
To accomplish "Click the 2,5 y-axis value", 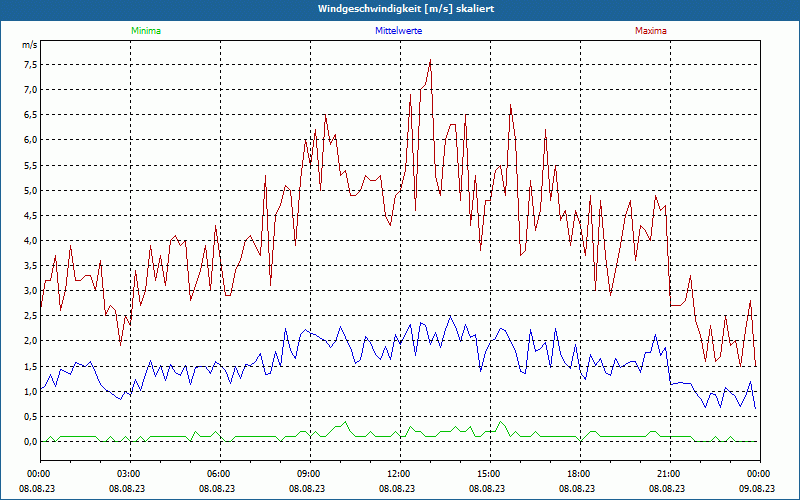I will coord(30,316).
